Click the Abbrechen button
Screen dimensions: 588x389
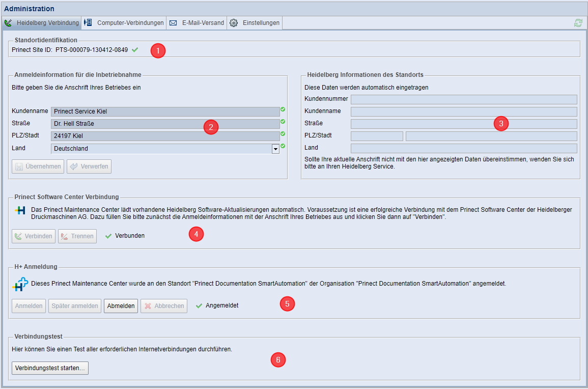coord(164,306)
